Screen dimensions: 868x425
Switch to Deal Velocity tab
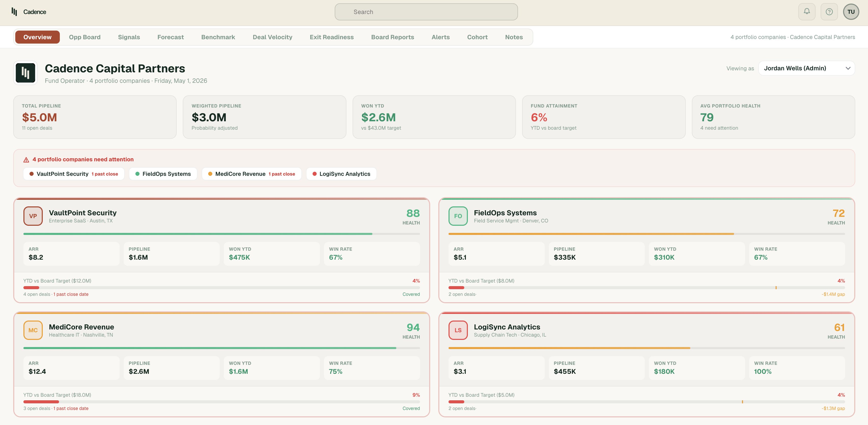[x=272, y=37]
